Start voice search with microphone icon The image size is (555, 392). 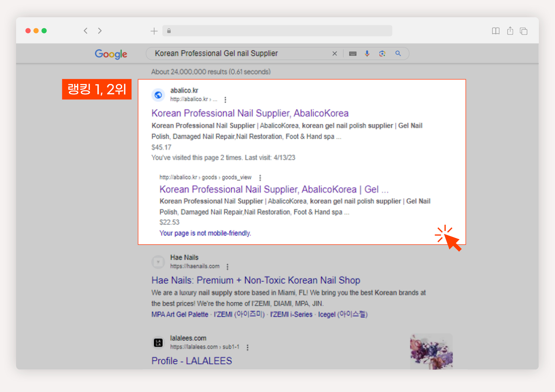(x=367, y=53)
